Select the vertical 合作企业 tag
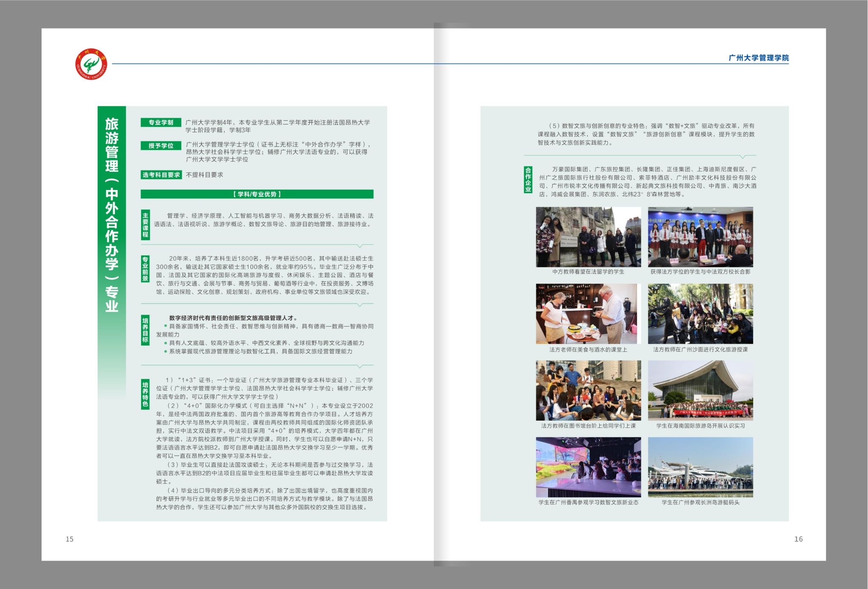The height and width of the screenshot is (589, 868). (x=528, y=180)
